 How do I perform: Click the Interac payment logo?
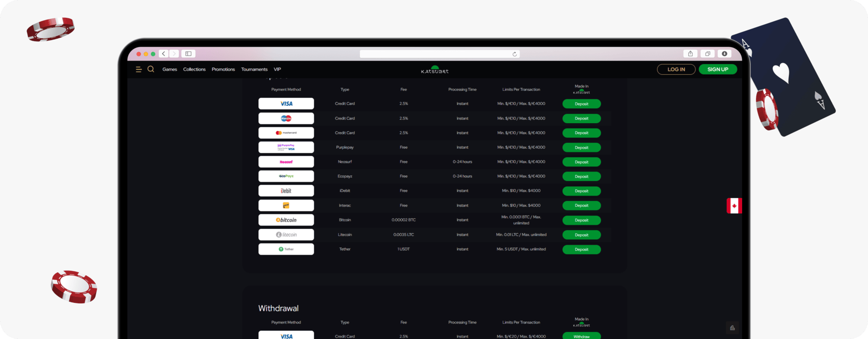(x=286, y=205)
